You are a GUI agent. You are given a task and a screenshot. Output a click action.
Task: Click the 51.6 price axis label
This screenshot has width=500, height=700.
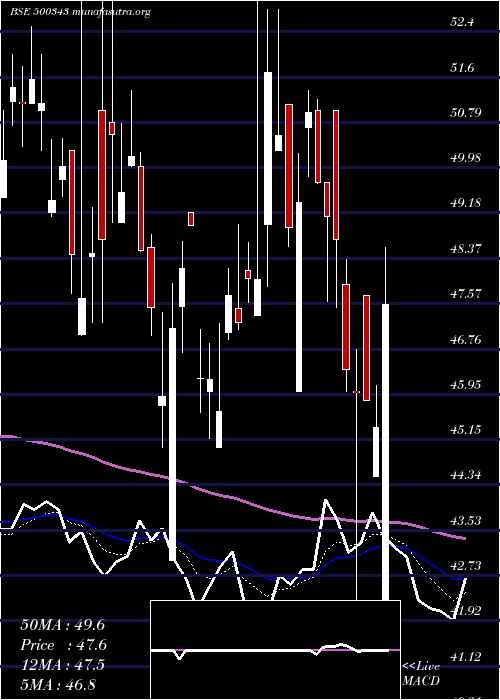462,68
